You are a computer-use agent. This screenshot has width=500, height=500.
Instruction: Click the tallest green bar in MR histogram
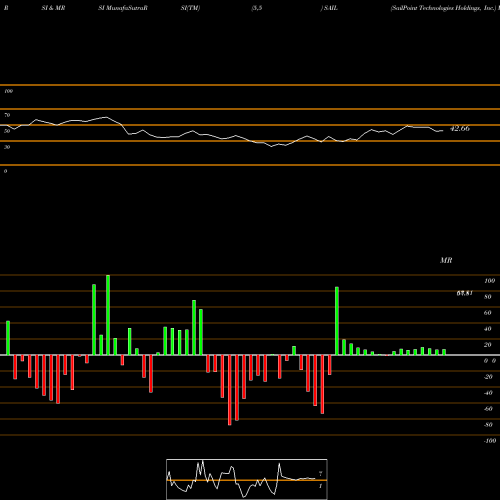click(108, 315)
